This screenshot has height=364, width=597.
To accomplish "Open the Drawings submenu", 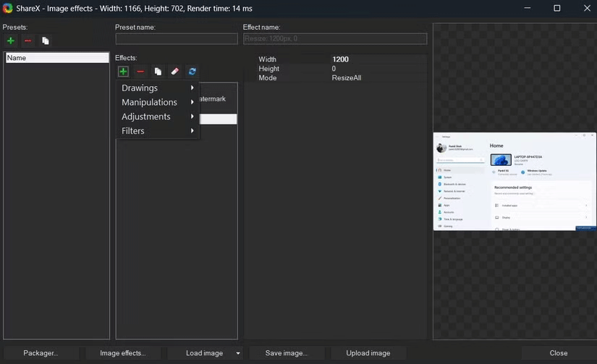I will [x=140, y=88].
